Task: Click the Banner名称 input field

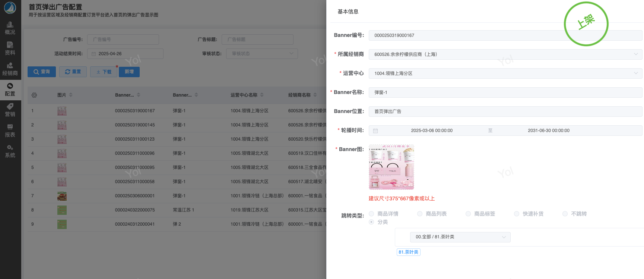Action: click(x=505, y=93)
